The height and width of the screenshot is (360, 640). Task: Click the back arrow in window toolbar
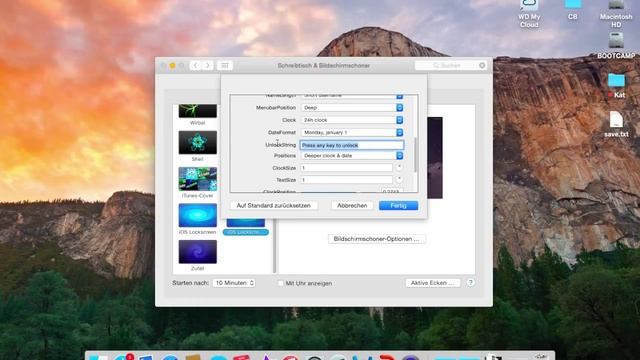196,65
